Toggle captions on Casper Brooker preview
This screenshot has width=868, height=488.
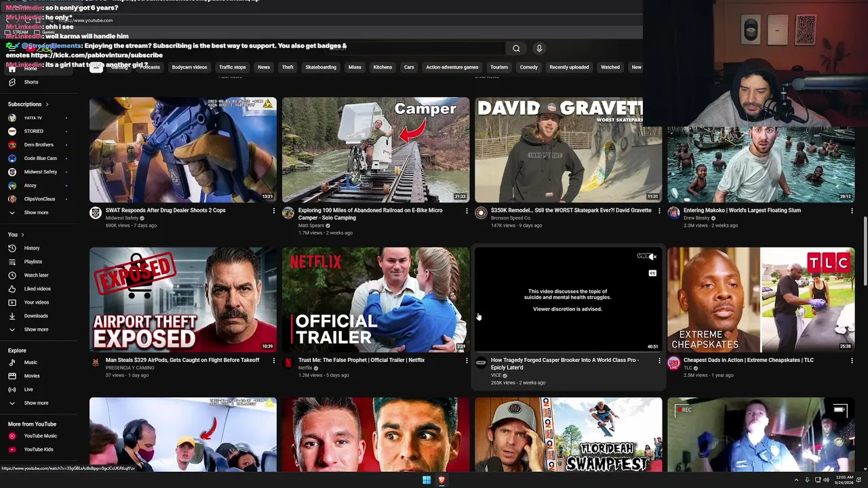[x=652, y=273]
